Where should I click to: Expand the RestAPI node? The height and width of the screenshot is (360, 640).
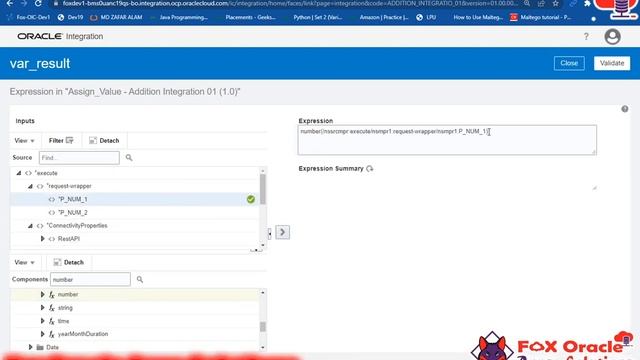click(42, 239)
